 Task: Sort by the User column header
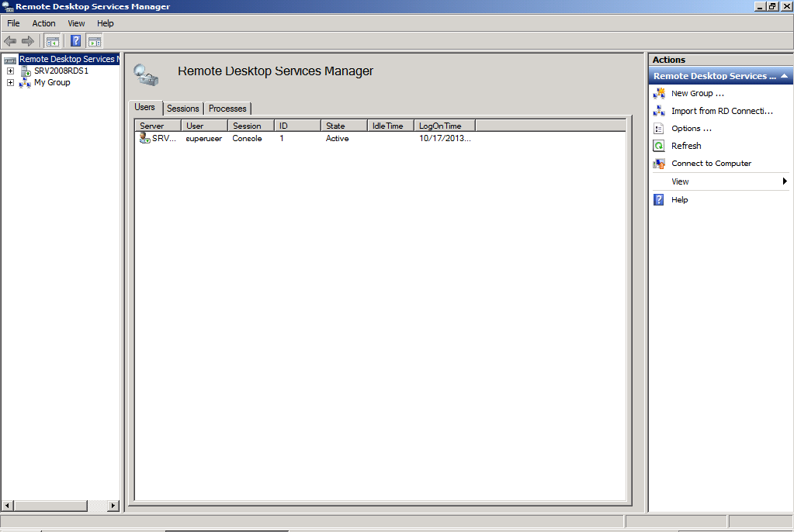coord(205,126)
